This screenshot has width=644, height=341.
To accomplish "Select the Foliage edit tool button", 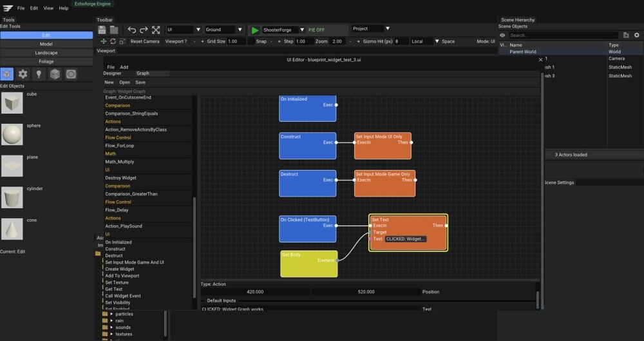I will 46,61.
